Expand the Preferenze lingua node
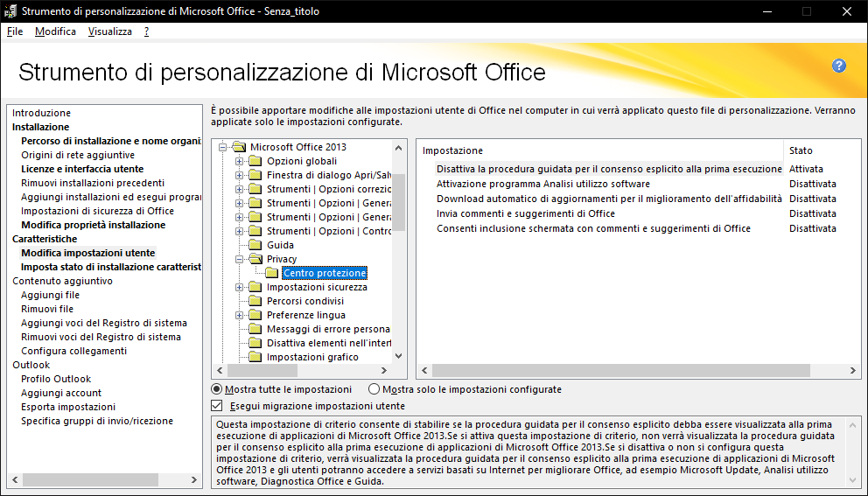This screenshot has width=868, height=496. pos(239,315)
